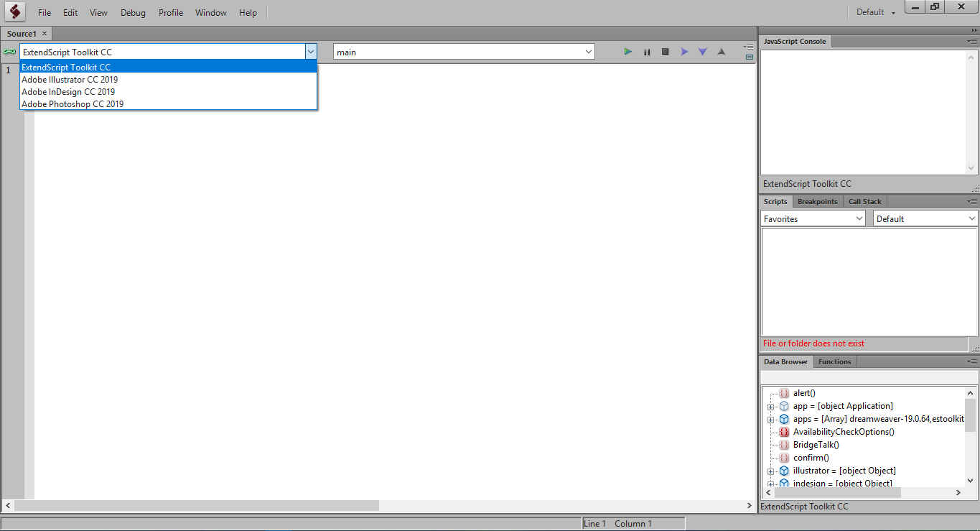Pause script execution
980x531 pixels.
point(647,52)
